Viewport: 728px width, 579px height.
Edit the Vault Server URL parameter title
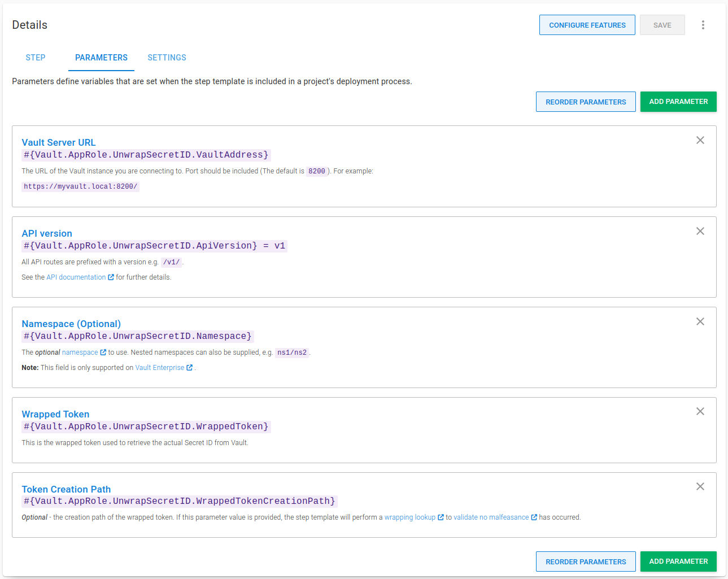pyautogui.click(x=59, y=142)
